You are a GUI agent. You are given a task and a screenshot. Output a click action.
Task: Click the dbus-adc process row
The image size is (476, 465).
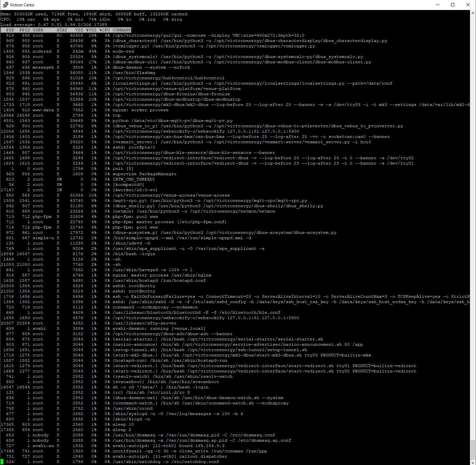[x=117, y=334]
